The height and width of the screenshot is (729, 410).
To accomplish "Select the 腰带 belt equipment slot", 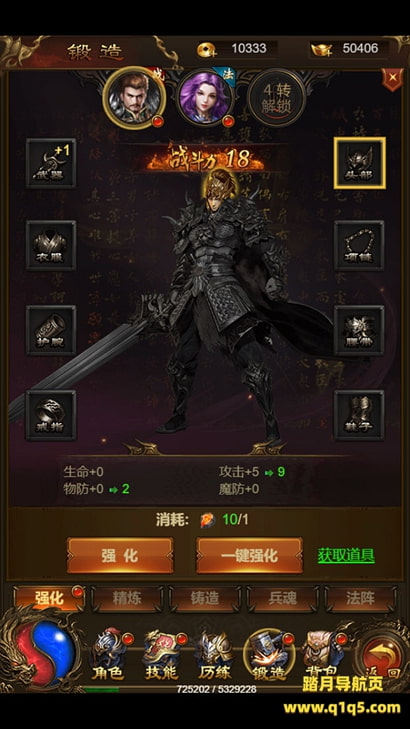I will coord(359,331).
